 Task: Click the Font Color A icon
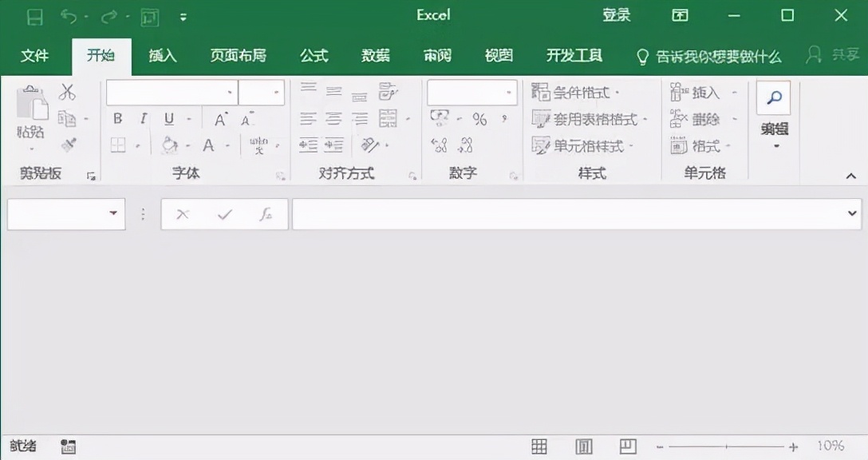(x=208, y=145)
